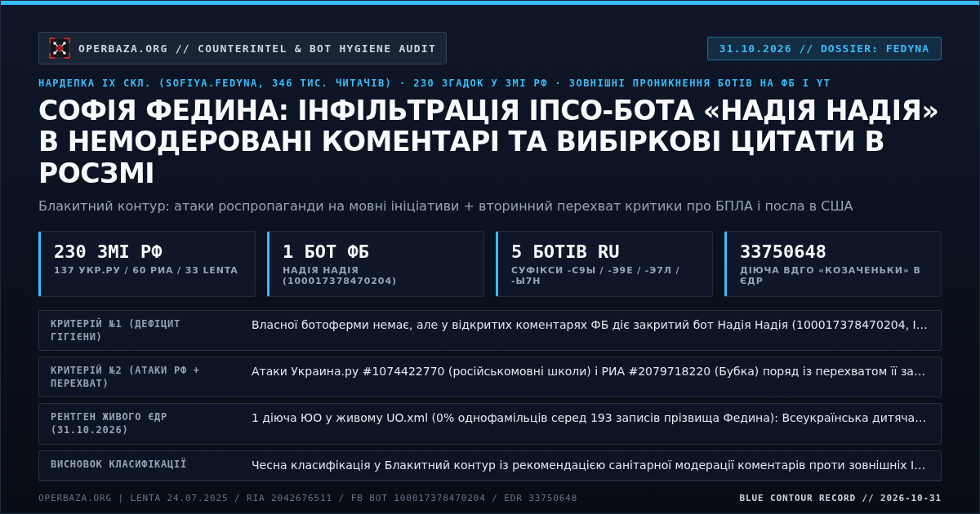Click 'BLUE CONTOUR RECORD // 2026-10-31' footer
Screen dimensions: 980x514
(x=840, y=498)
